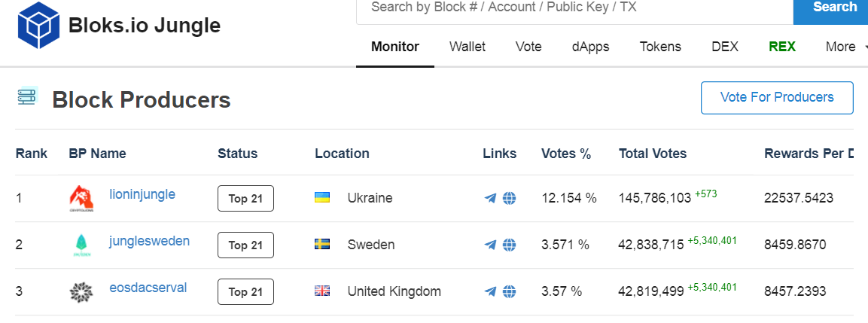Focus the block/account search field
Image resolution: width=868 pixels, height=323 pixels.
572,8
